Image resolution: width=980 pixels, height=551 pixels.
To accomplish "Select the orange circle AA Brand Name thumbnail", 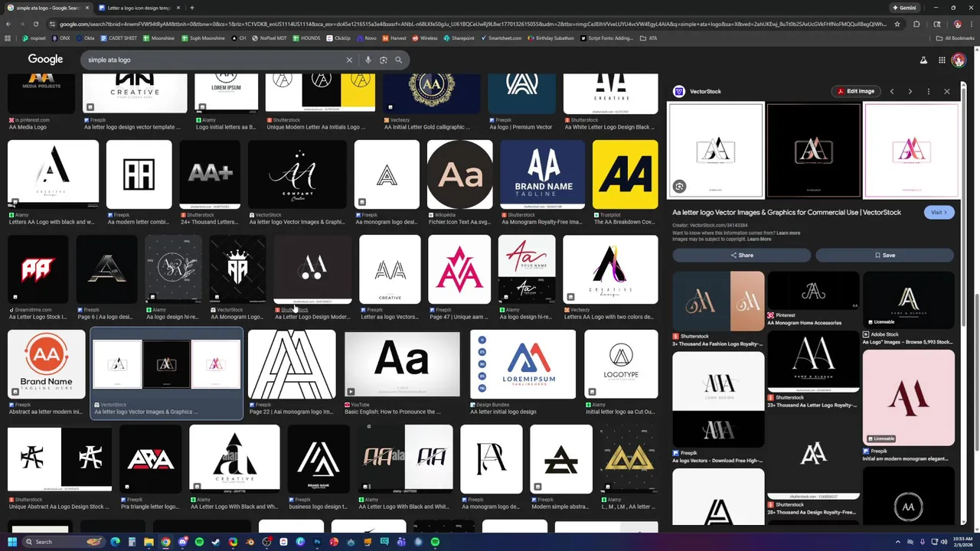I will (47, 364).
